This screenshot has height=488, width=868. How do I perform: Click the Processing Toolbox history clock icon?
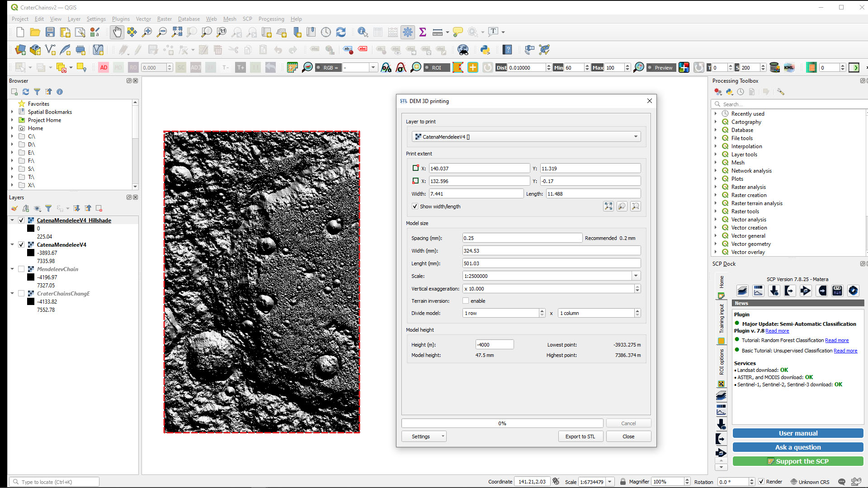tap(741, 92)
